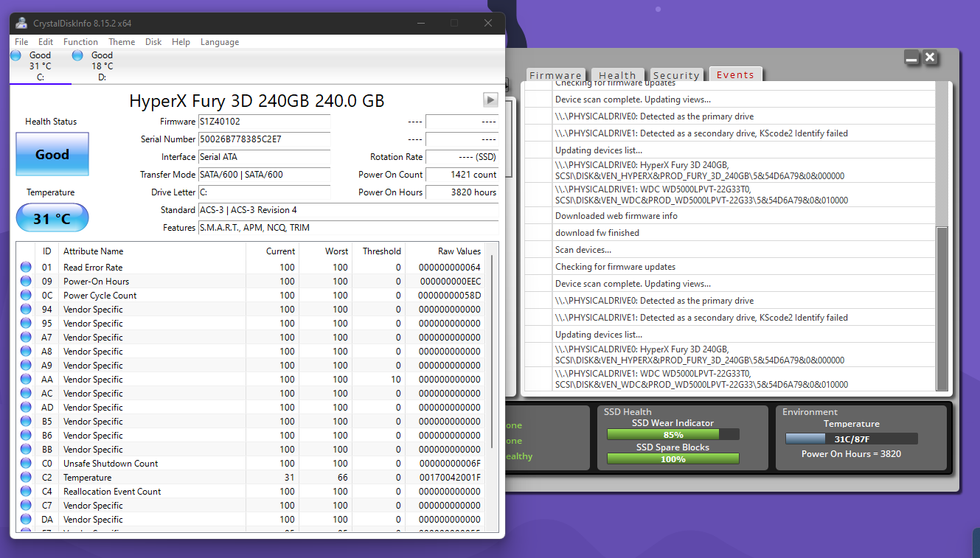Click the SMART attribute list scrollbar
This screenshot has height=558, width=980.
[x=493, y=352]
